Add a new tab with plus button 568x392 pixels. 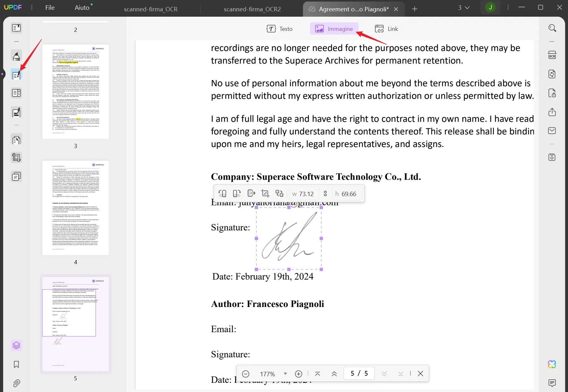tap(415, 9)
